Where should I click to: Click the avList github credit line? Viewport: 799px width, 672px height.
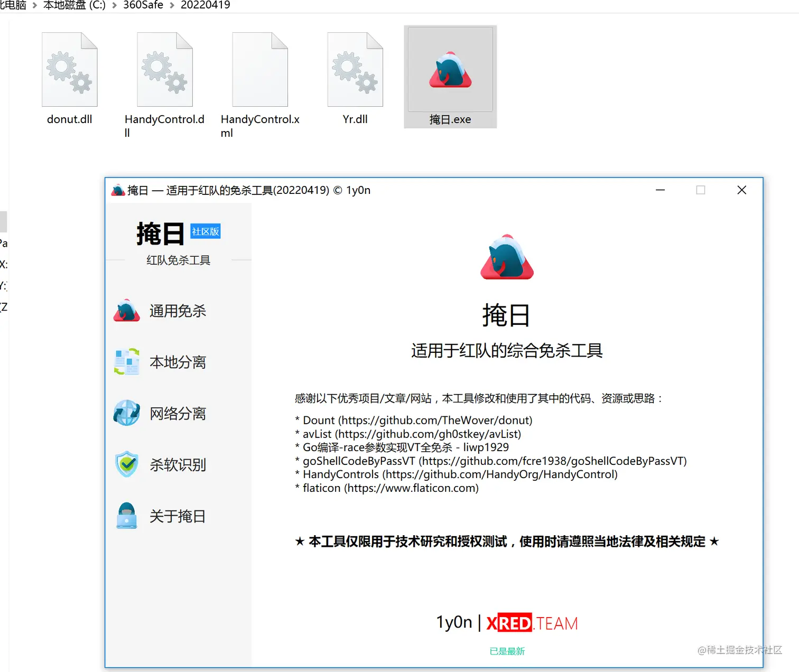coord(408,434)
